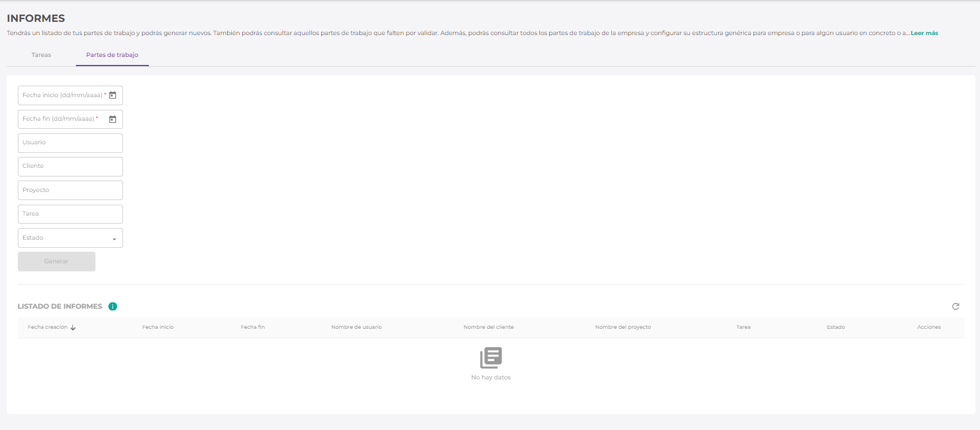Open the Fecha fin calendar picker icon
This screenshot has width=980, height=430.
click(113, 119)
